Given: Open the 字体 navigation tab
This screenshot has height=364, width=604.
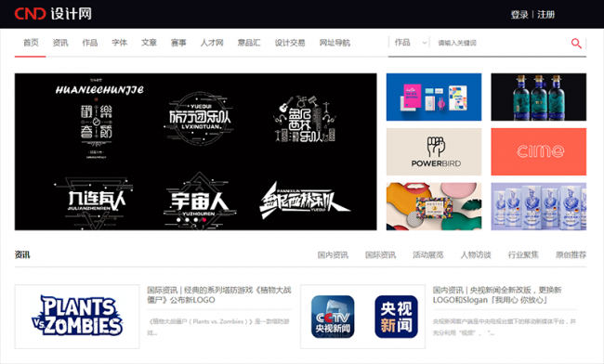Looking at the screenshot, I should pos(120,43).
